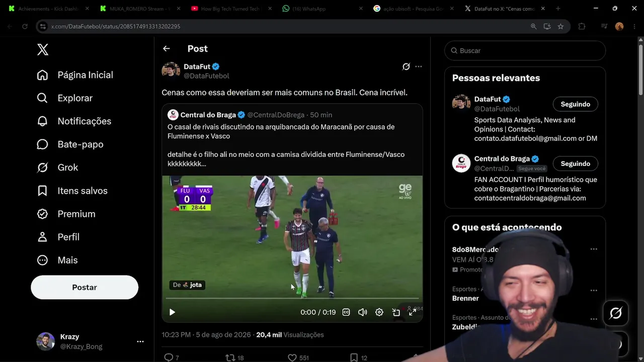Click the Postar button
This screenshot has height=362, width=644.
[x=85, y=287]
